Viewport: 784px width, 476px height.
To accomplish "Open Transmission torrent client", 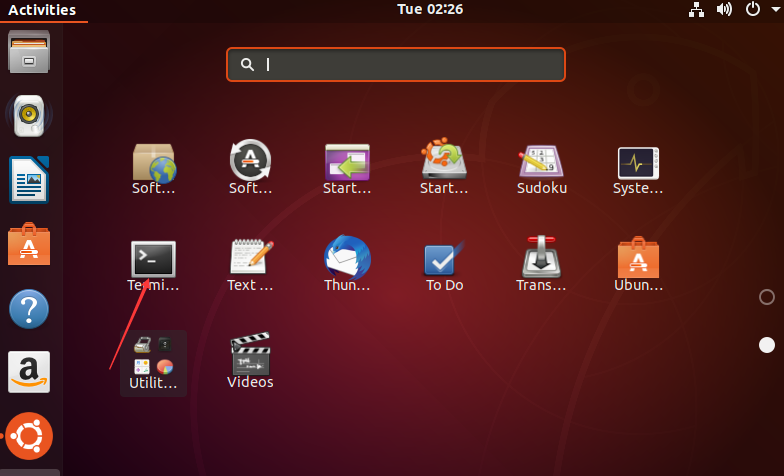I will [542, 260].
